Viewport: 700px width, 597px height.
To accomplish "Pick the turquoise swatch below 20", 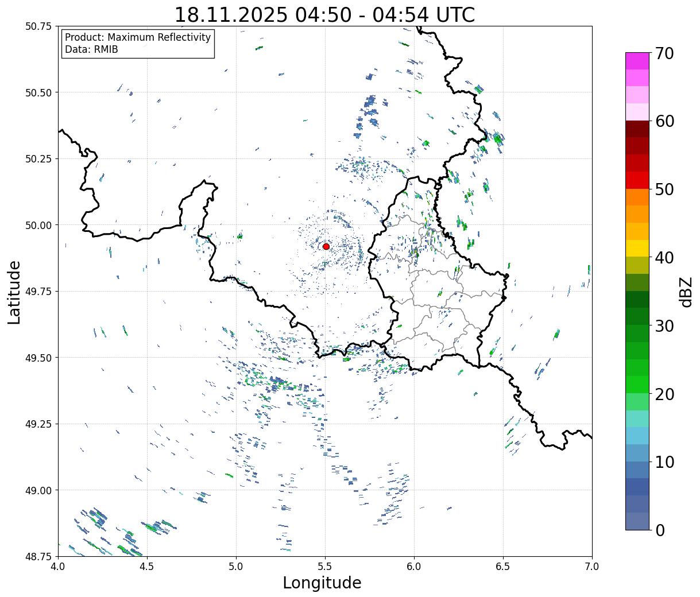I will click(x=637, y=418).
